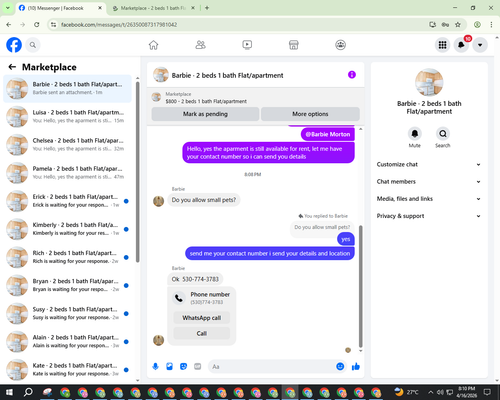This screenshot has width=500, height=400.
Task: Click the Chrome profile avatar icon
Action: (477, 24)
